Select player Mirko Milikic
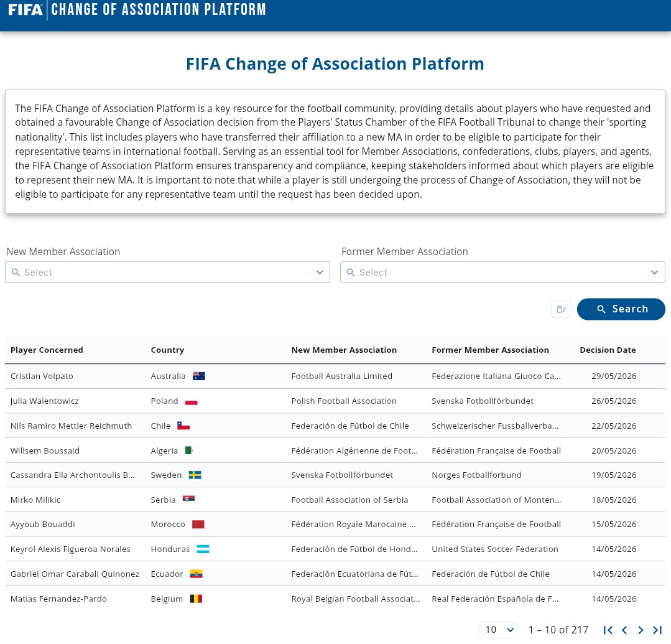 tap(35, 500)
